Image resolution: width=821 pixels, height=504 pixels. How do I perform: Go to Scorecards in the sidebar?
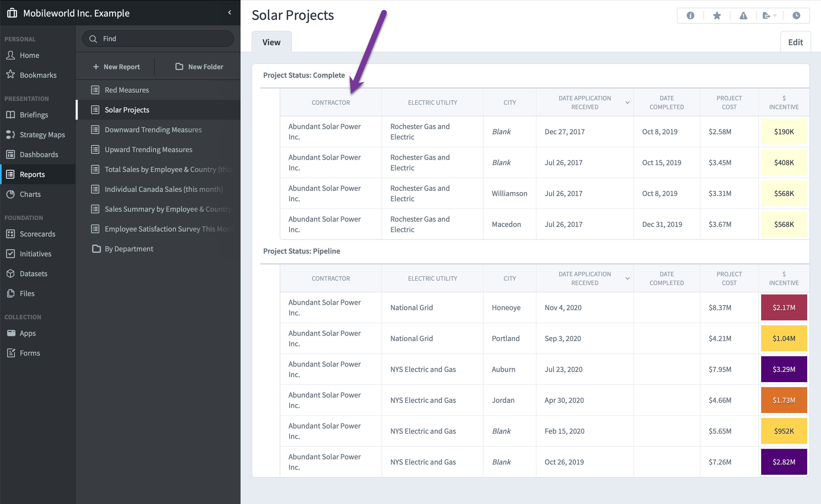[x=38, y=234]
